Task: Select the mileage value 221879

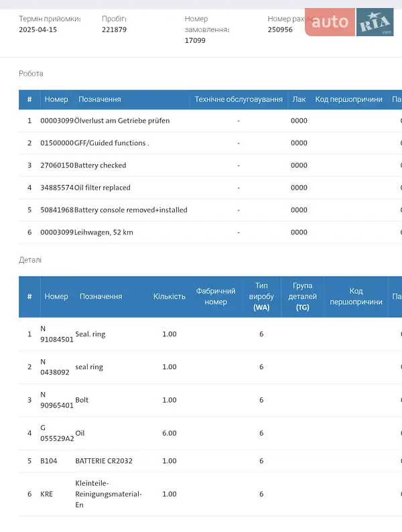Action: pos(114,29)
